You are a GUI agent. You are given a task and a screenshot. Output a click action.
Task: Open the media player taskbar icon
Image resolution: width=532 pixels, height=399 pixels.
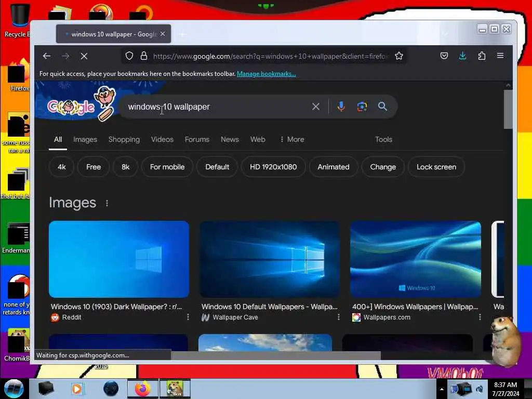pos(77,389)
